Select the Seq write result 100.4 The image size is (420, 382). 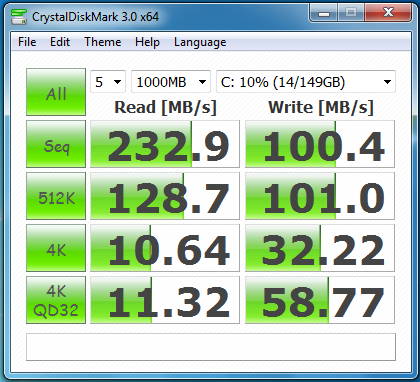tap(320, 144)
